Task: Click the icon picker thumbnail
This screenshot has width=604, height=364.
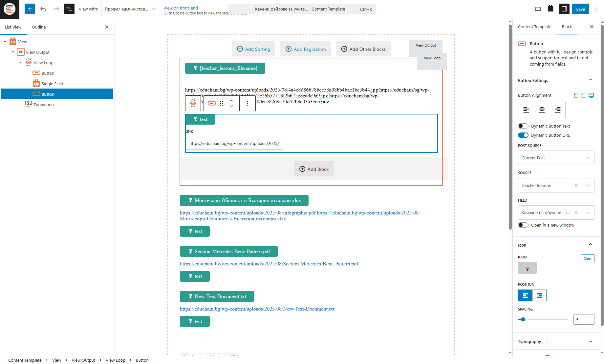Action: [527, 268]
